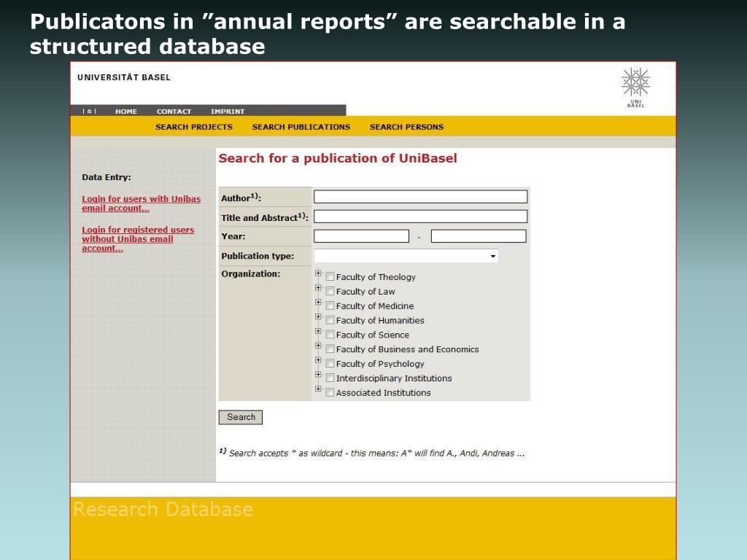Screen dimensions: 747x560
Task: Expand the Faculty of Medicine tree node
Action: tap(318, 302)
